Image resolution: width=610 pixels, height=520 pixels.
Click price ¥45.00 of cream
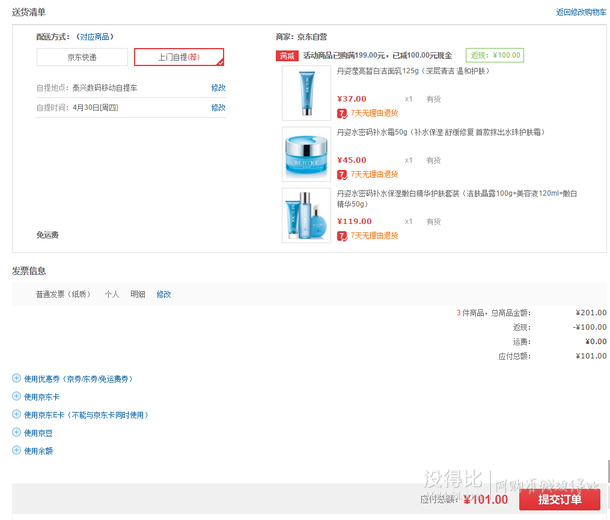[352, 160]
